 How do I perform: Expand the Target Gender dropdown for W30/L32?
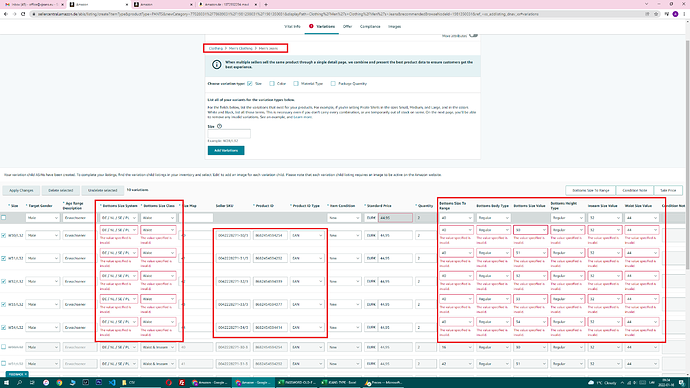42,235
